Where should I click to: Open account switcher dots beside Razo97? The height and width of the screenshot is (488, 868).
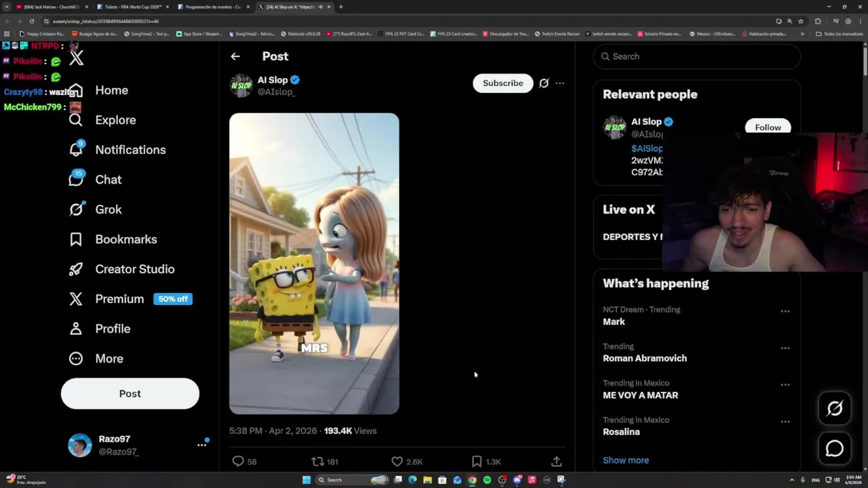pyautogui.click(x=202, y=445)
